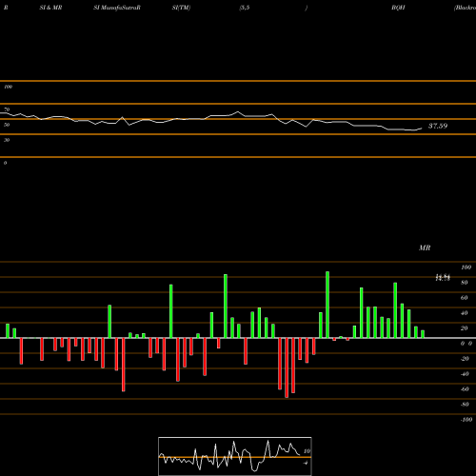Click the right end of the RSI line
This screenshot has height=476, width=476.
tap(422, 129)
